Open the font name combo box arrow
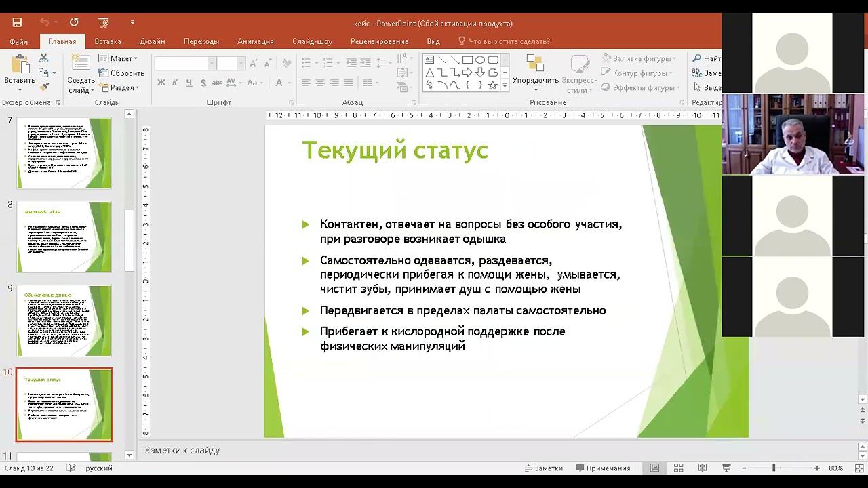868x488 pixels. 212,63
